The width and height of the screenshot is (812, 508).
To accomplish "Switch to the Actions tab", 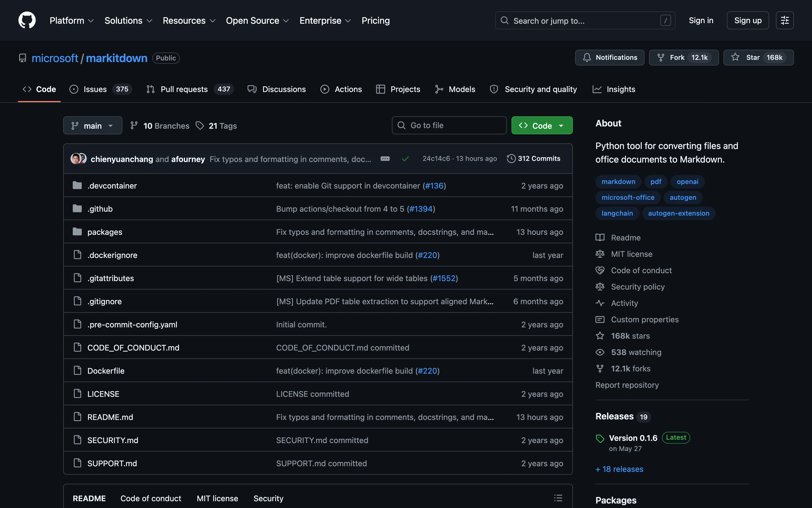I will [341, 89].
